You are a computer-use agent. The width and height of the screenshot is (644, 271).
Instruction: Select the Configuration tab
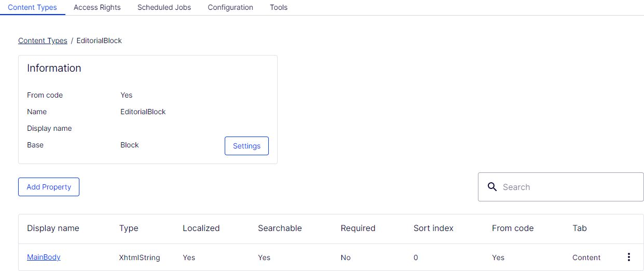pos(230,7)
